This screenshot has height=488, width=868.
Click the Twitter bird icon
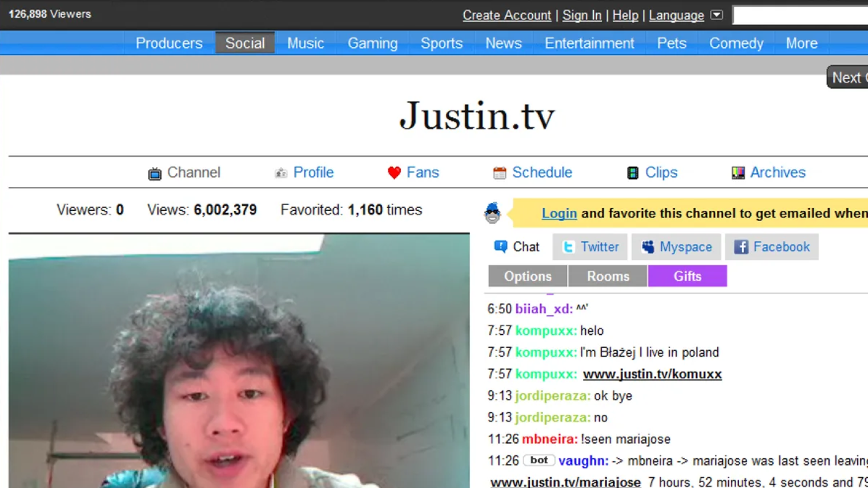568,247
